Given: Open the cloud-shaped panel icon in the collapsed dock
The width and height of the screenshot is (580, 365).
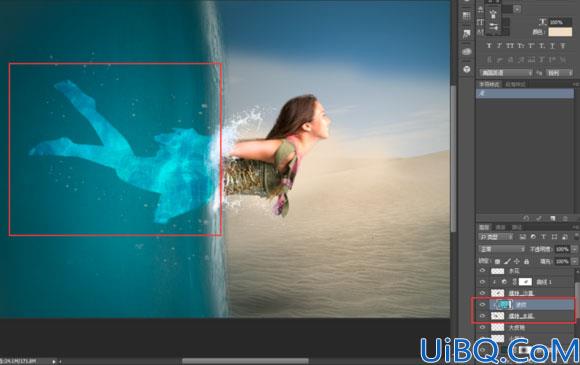Looking at the screenshot, I should [x=466, y=51].
